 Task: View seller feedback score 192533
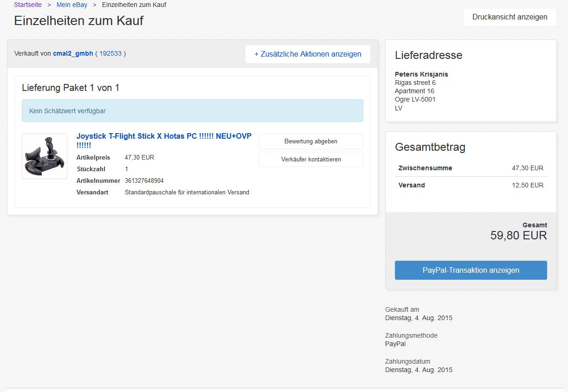coord(110,53)
